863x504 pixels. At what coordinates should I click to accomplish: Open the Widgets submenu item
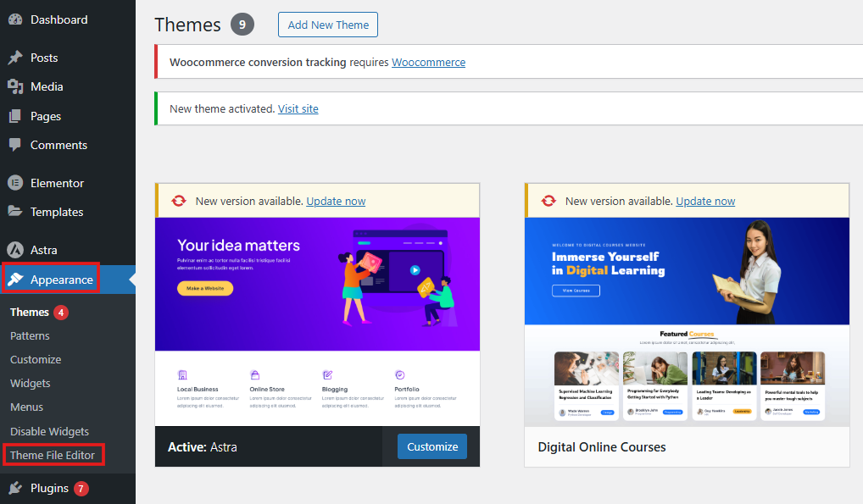point(31,383)
